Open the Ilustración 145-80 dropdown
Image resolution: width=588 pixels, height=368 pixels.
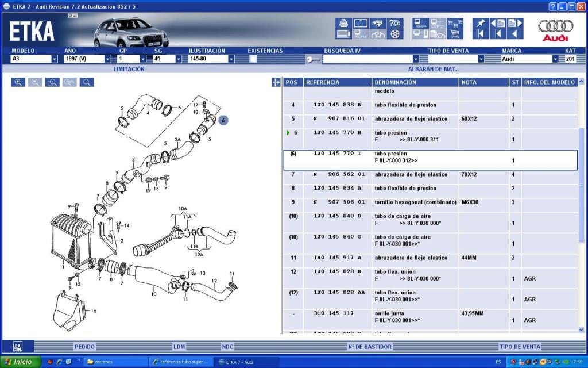point(231,59)
